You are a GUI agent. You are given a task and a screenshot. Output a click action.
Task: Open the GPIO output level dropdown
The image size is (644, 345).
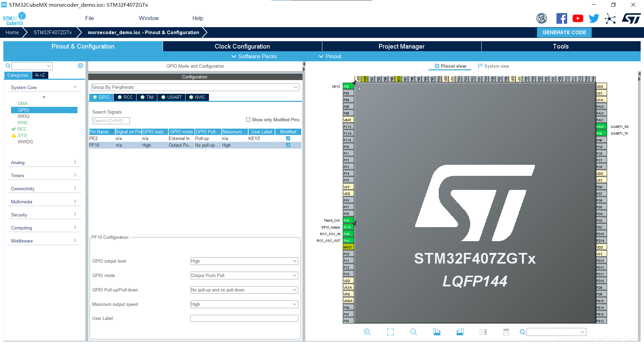244,261
